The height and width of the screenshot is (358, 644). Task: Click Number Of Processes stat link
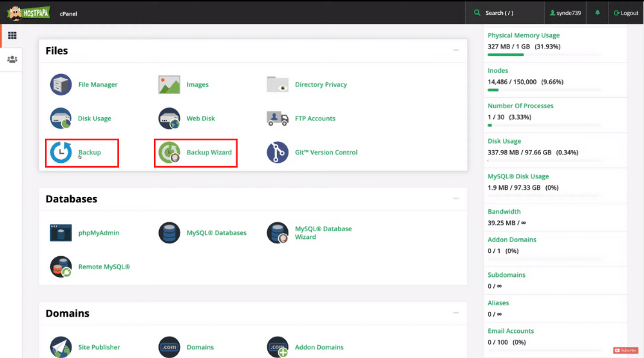pyautogui.click(x=520, y=106)
